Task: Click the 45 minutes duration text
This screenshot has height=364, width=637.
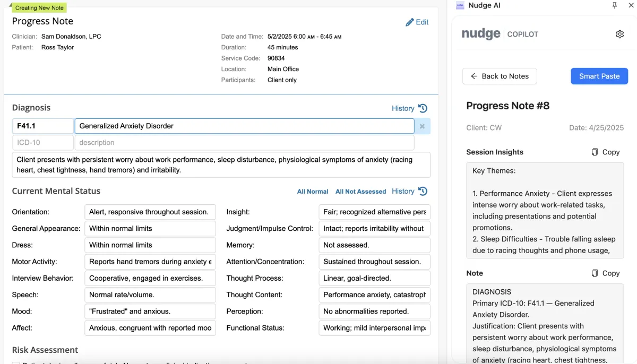Action: pos(282,47)
